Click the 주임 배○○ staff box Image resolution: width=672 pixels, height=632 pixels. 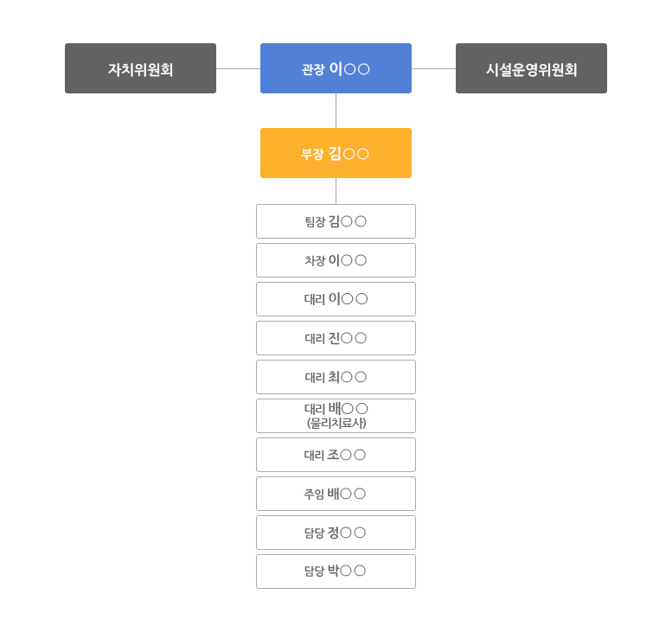coord(336,494)
